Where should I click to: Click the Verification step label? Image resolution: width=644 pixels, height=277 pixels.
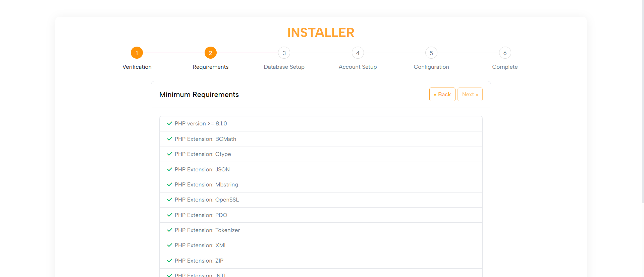[137, 67]
